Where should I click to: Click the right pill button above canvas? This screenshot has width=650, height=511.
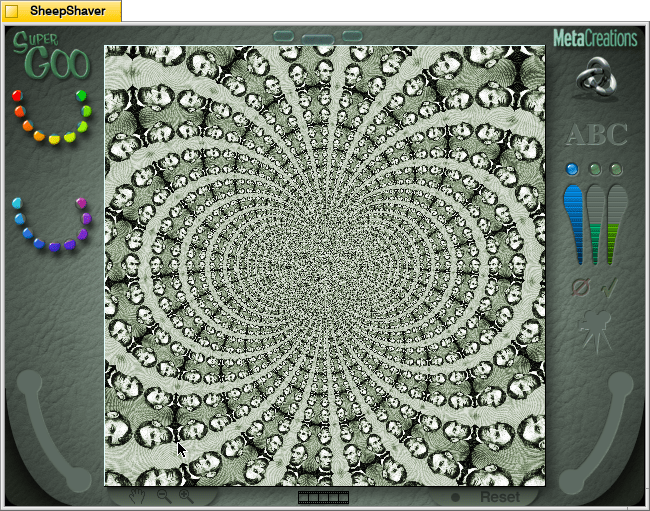point(352,36)
